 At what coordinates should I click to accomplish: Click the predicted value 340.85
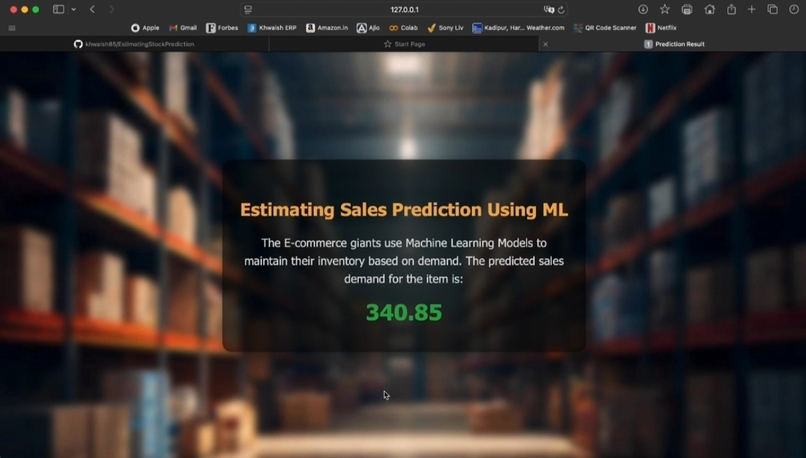[x=404, y=313]
